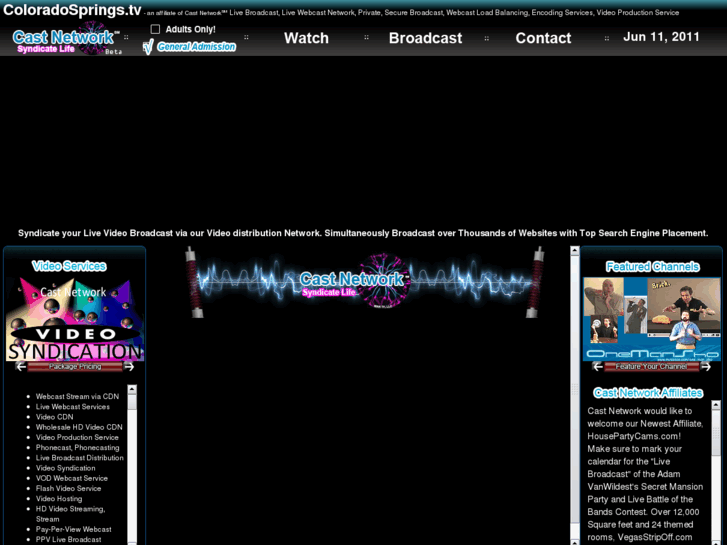The width and height of the screenshot is (727, 545).
Task: Open Pay-Per-View Webcast link
Action: point(73,529)
